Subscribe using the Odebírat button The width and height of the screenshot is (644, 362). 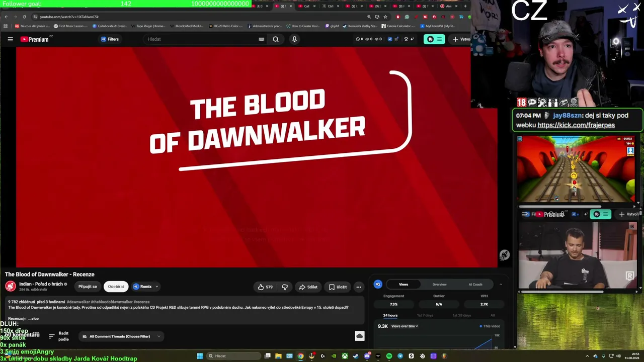[116, 287]
